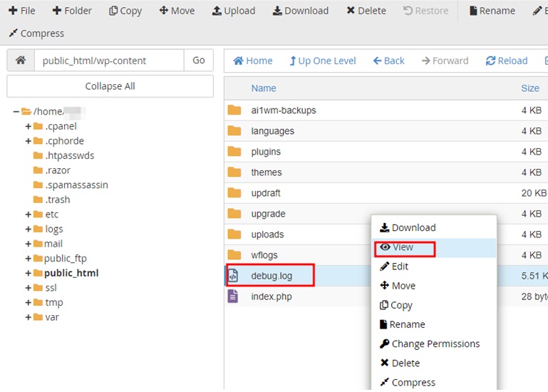Click the Copy toolbar button
Screen dimensions: 548x392
coord(125,11)
